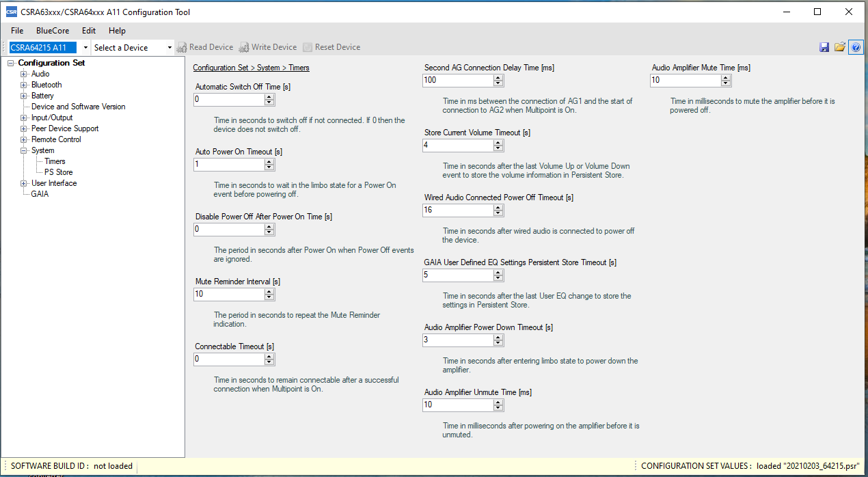The height and width of the screenshot is (477, 868).
Task: Click the Reset Device toolbar button
Action: [331, 47]
